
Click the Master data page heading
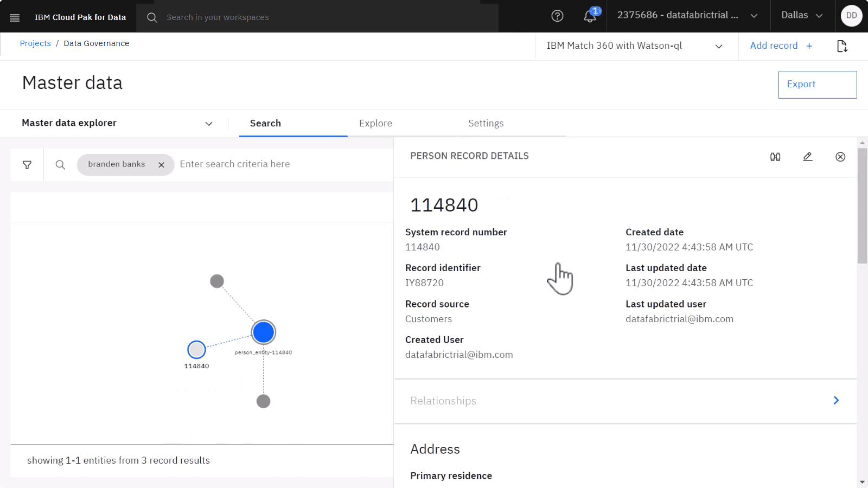coord(72,83)
